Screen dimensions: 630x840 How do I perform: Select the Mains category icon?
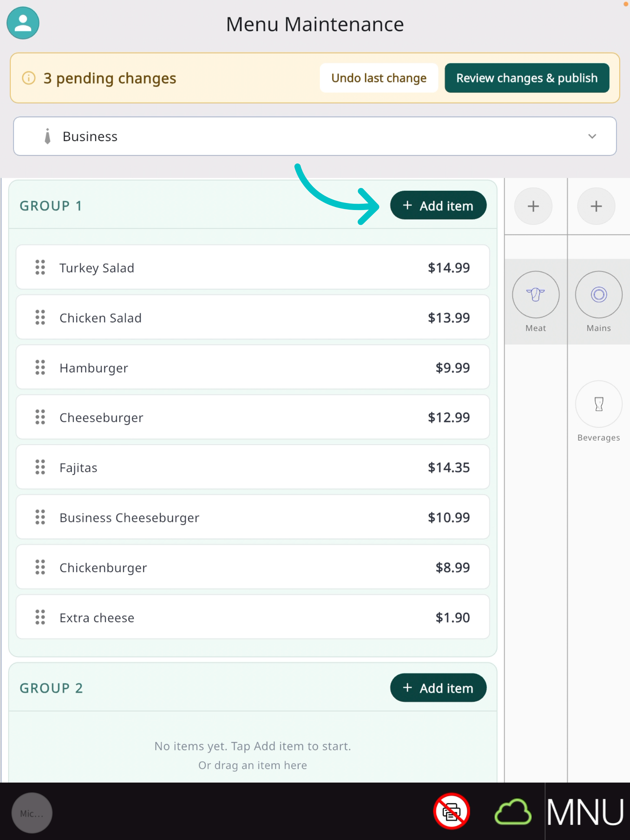598,294
